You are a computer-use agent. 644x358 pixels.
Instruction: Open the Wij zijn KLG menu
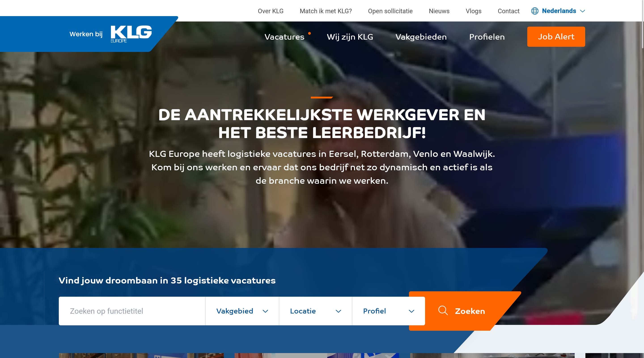(350, 37)
